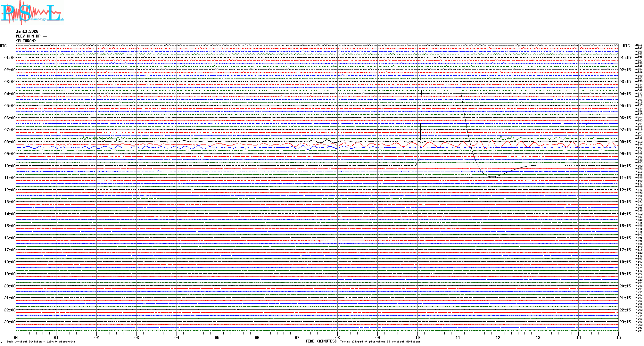
Task: Click the 23:00 hour label on left
Action: point(10,322)
